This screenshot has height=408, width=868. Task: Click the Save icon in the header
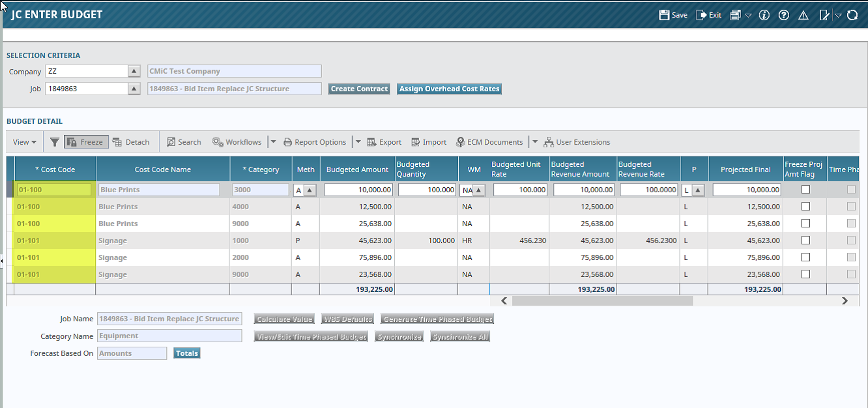[672, 14]
